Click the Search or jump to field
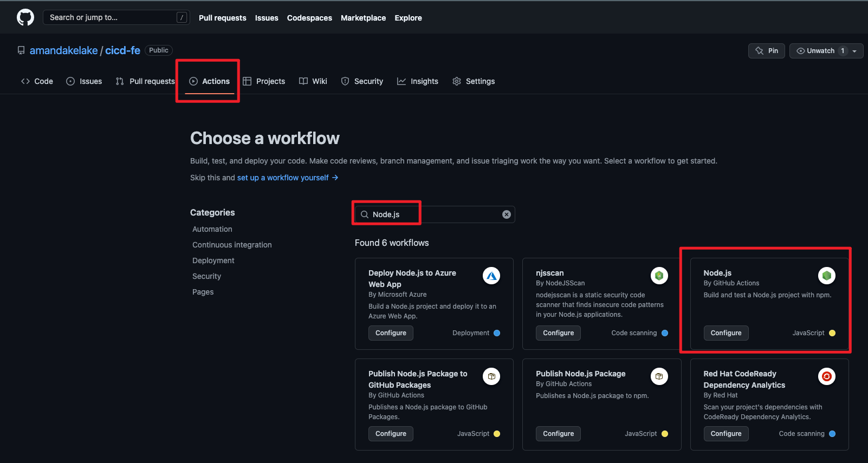Viewport: 868px width, 463px height. [116, 17]
